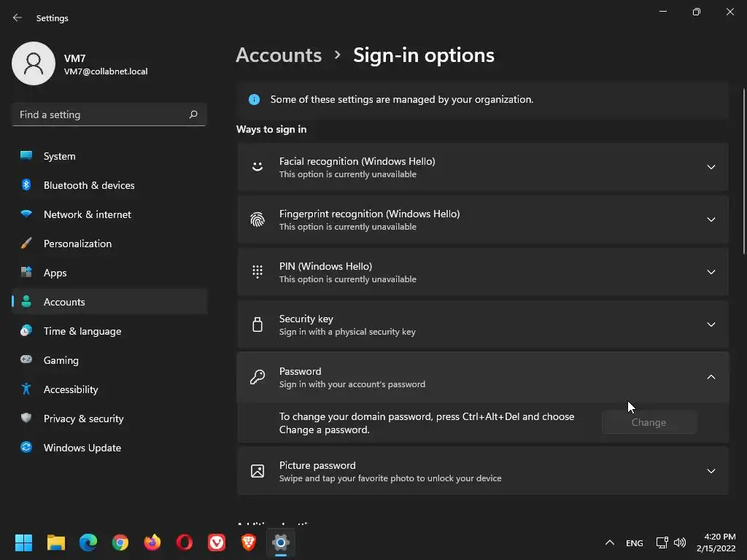Expand Fingerprint recognition chevron
The image size is (747, 560).
(x=711, y=219)
